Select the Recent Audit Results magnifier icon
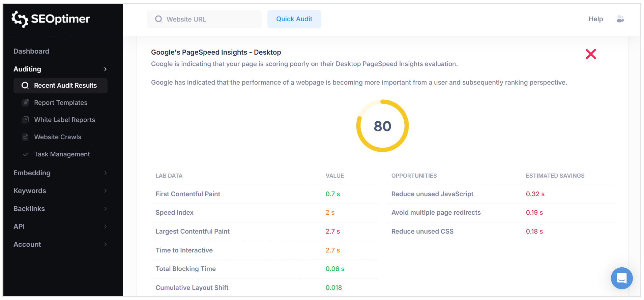The image size is (644, 300). pos(25,85)
